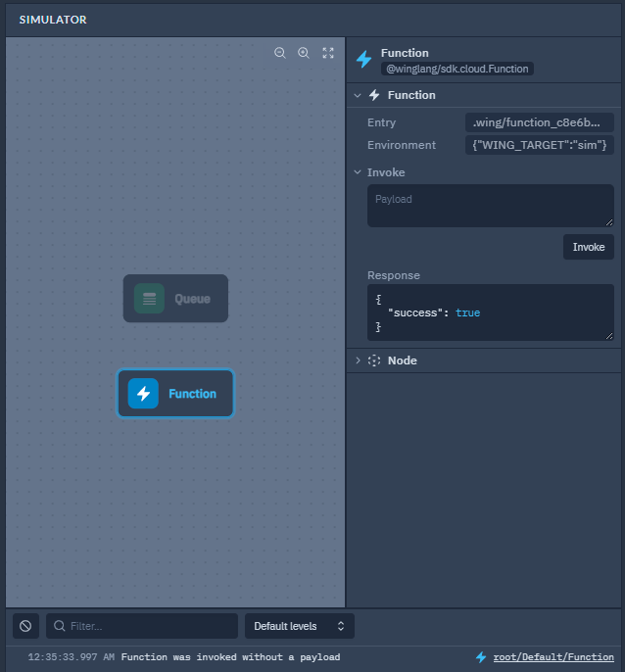Zoom out the simulator map
This screenshot has height=672, width=625.
pyautogui.click(x=280, y=53)
